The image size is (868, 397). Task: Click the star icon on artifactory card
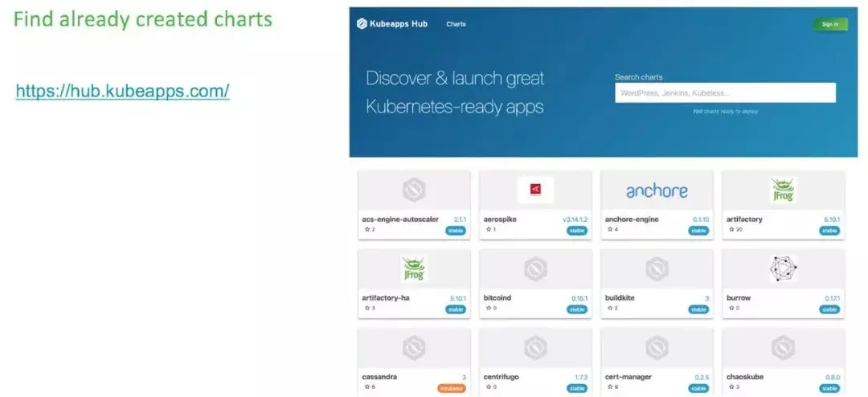pos(731,229)
